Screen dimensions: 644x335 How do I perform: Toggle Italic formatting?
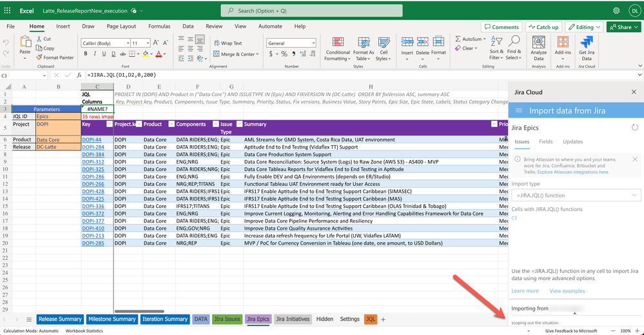(95, 54)
